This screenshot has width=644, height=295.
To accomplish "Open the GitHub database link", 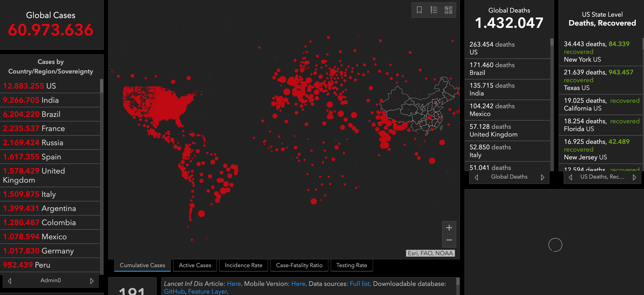I will click(x=174, y=292).
